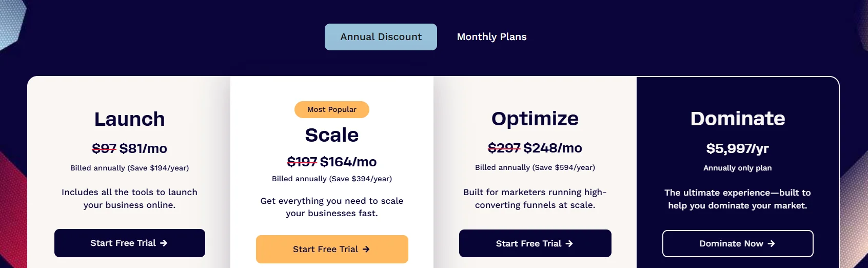
Task: Click the $248/mo Optimize price
Action: pos(553,148)
